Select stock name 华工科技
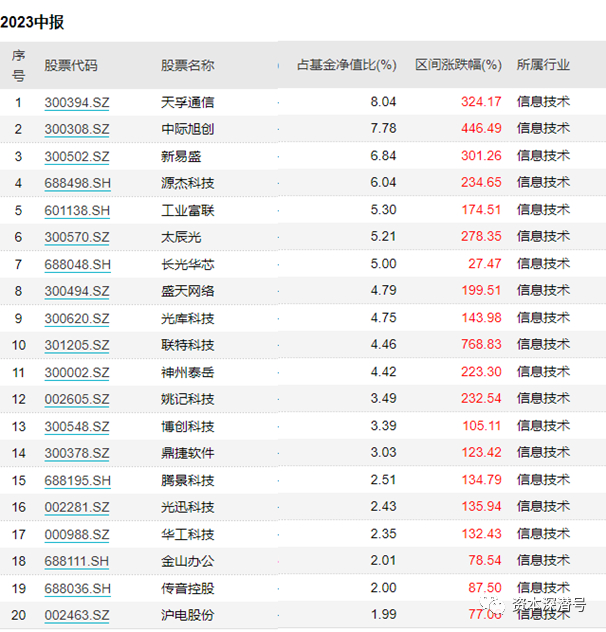Image resolution: width=606 pixels, height=632 pixels. (187, 534)
